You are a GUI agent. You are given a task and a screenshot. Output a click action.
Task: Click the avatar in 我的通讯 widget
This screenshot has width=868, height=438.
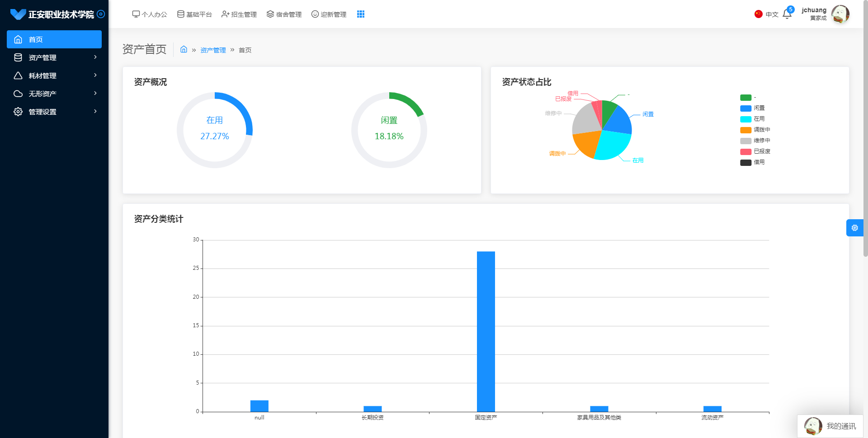813,426
